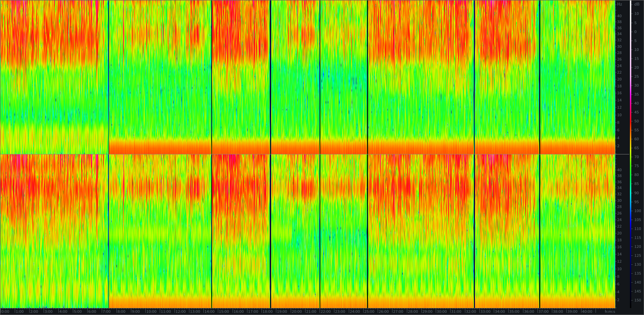Click the h:m:s time format label
This screenshot has height=315, width=644.
[610, 311]
